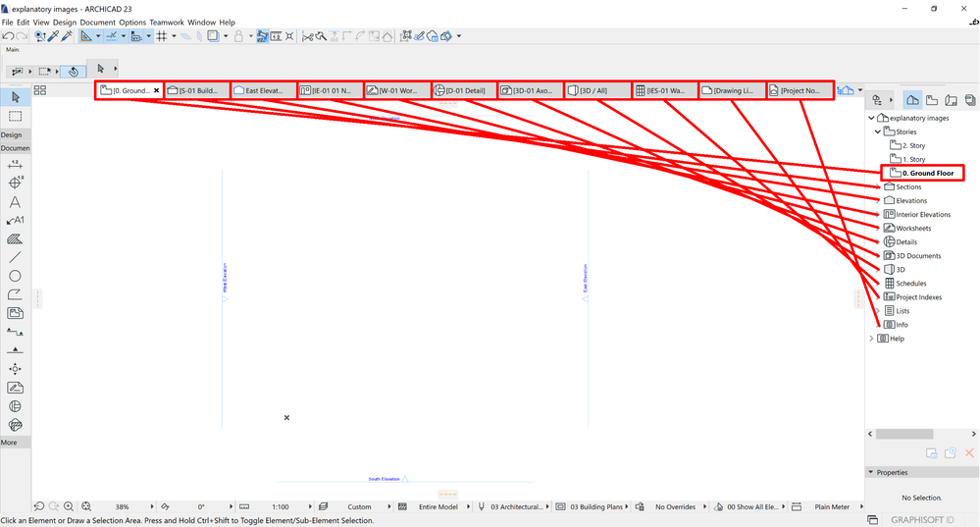Switch Navigator to Layout Book
The width and height of the screenshot is (980, 527).
(x=952, y=100)
